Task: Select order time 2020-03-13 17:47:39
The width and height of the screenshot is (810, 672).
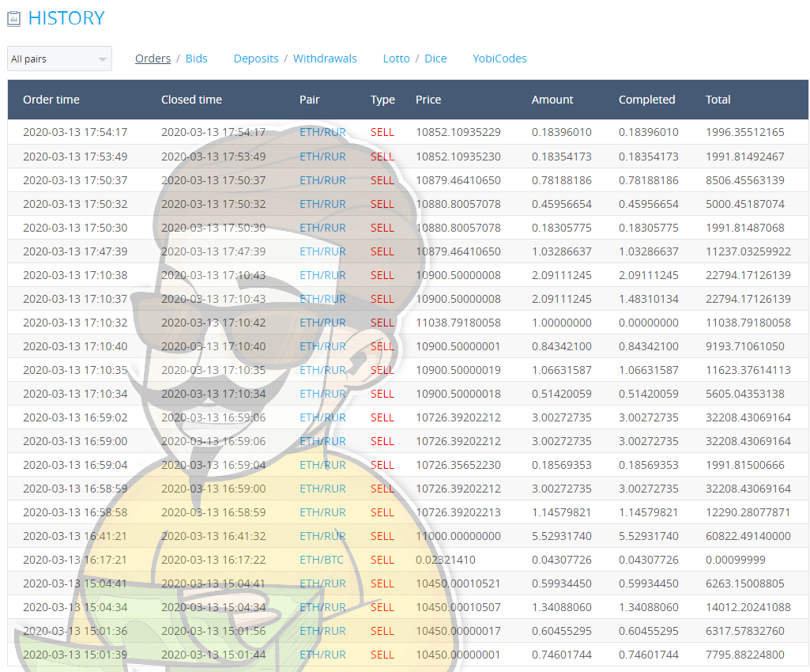Action: pyautogui.click(x=75, y=251)
